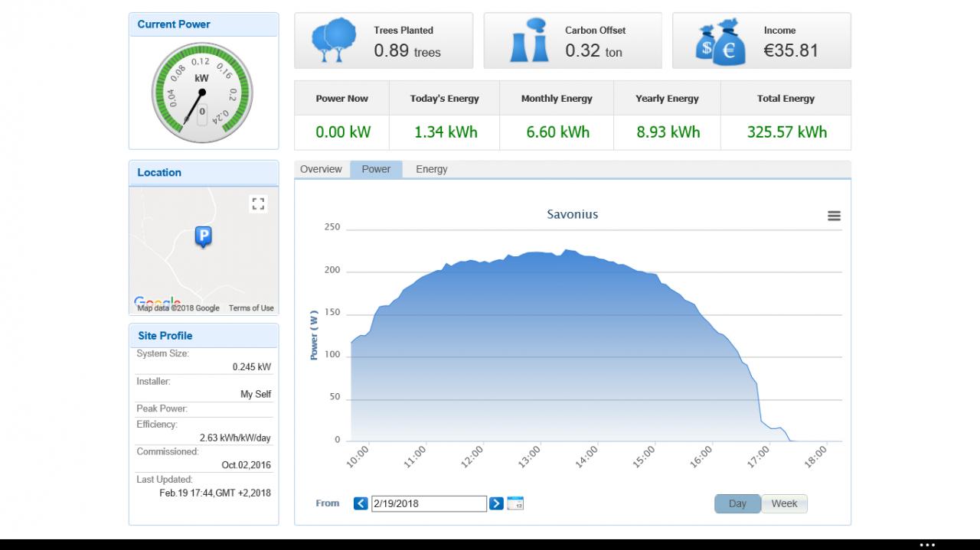Click the three-dot more options icon
This screenshot has height=550, width=980.
[x=927, y=545]
